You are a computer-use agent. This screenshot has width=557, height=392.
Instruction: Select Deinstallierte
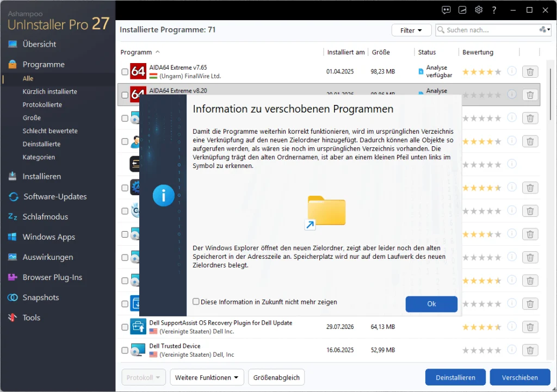click(41, 144)
